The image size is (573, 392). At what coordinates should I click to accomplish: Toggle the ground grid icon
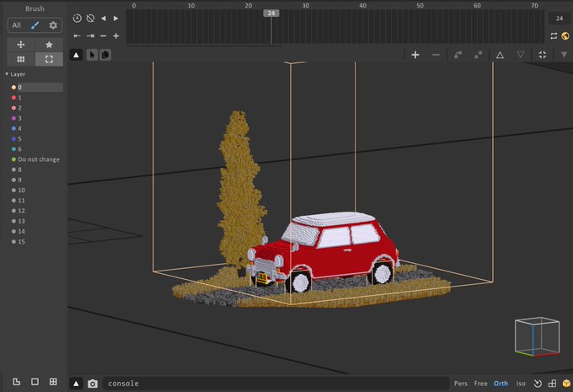552,384
